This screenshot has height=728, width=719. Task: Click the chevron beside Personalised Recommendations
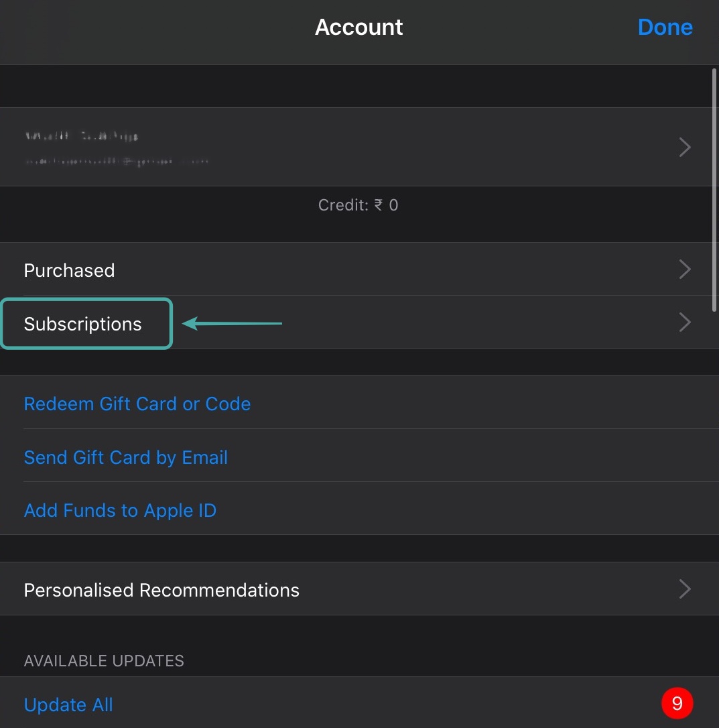click(684, 589)
